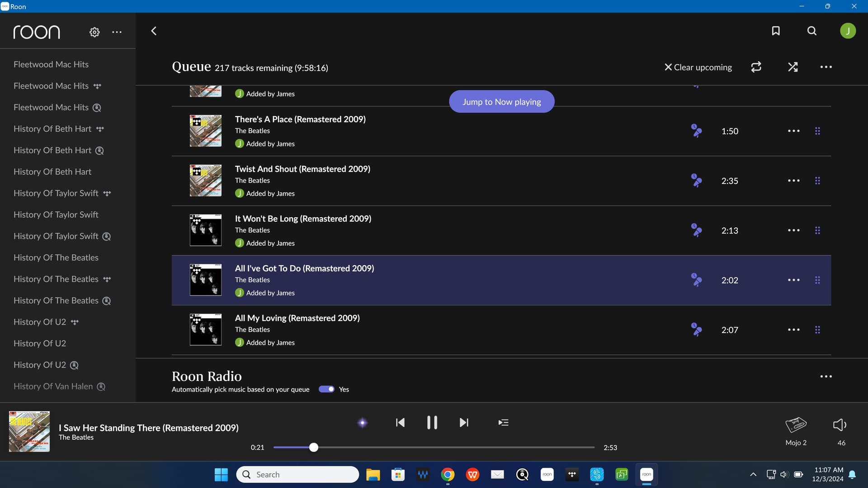Open the J profile avatar menu
This screenshot has height=488, width=868.
point(848,31)
